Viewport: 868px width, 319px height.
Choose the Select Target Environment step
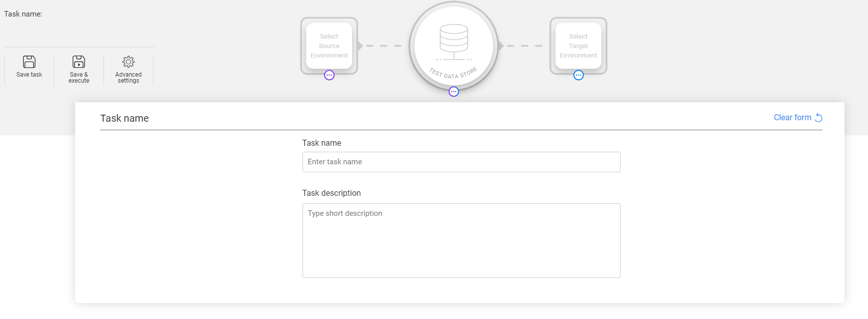tap(578, 46)
